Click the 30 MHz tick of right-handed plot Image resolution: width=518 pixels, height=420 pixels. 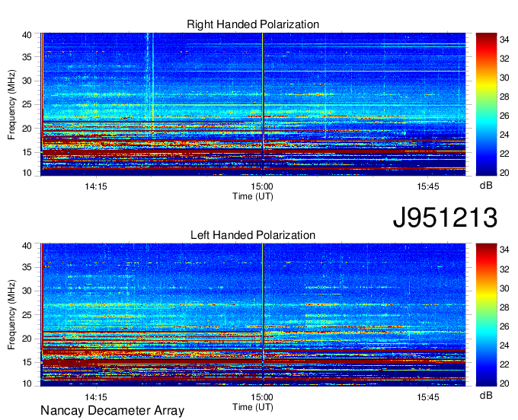(x=27, y=81)
